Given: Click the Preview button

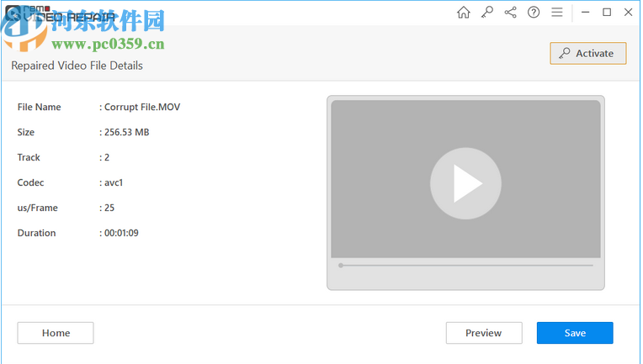Looking at the screenshot, I should 484,333.
